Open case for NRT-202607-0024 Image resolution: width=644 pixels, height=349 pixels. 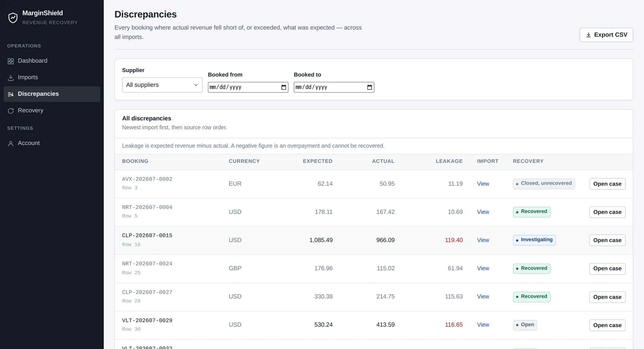pos(607,268)
